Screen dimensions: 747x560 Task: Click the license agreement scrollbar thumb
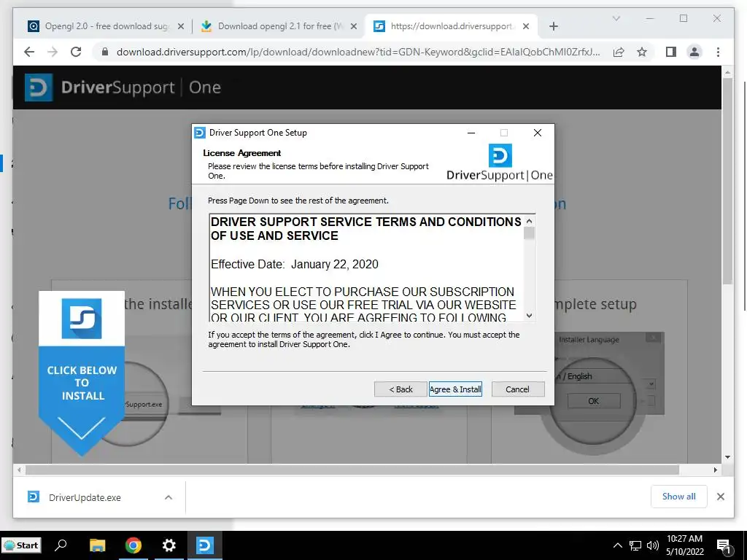click(529, 233)
